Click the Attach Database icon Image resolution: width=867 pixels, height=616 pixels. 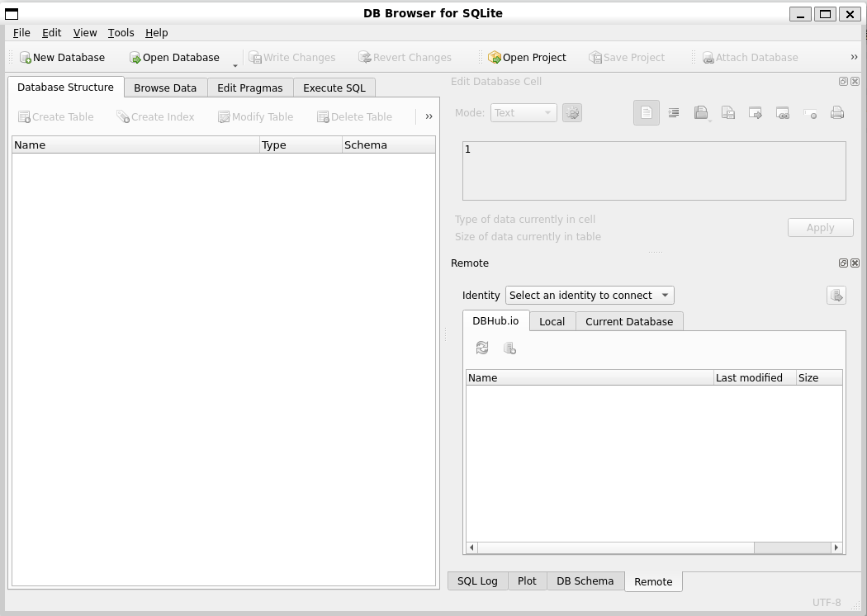[x=751, y=57]
